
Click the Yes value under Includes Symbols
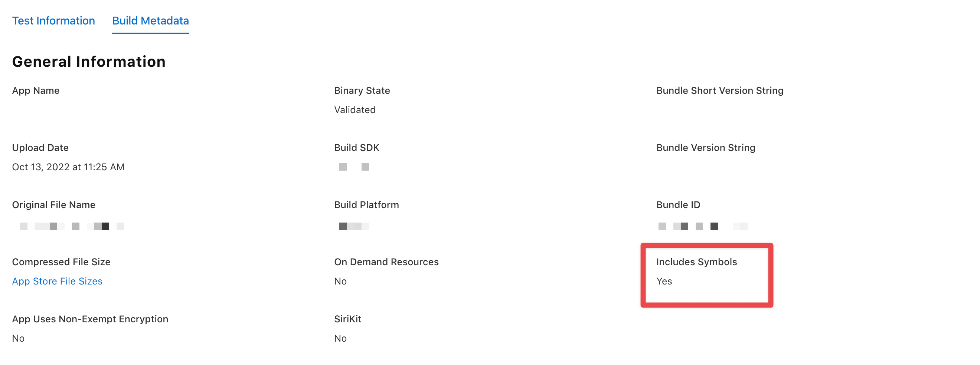point(664,281)
